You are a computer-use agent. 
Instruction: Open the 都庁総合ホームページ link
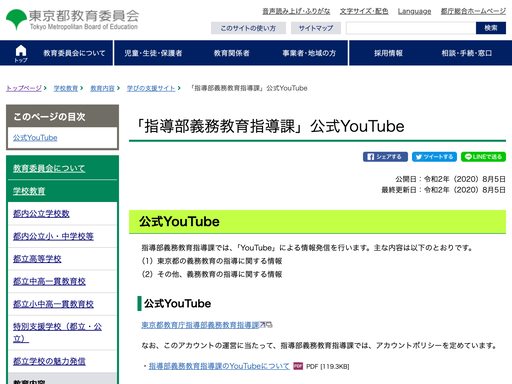[473, 11]
